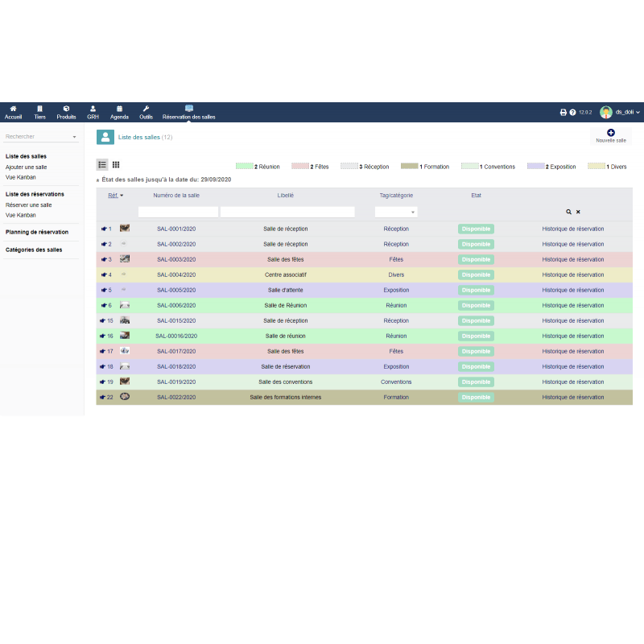644x644 pixels.
Task: Open the Réservation des salles menu
Action: (x=189, y=112)
